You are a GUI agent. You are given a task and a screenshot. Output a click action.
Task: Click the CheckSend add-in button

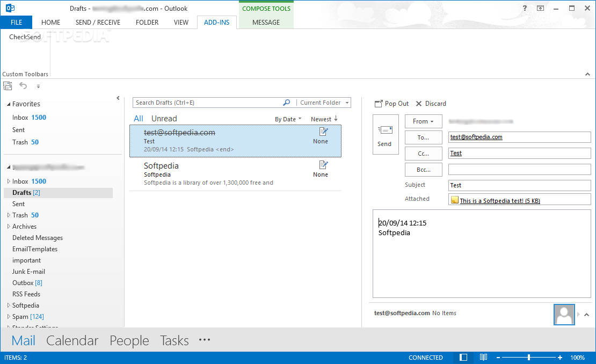(25, 37)
